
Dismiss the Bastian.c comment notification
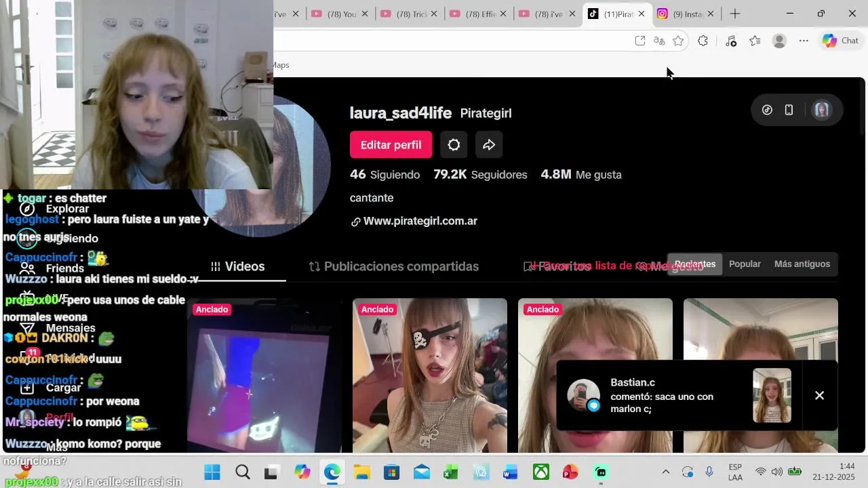(x=819, y=395)
